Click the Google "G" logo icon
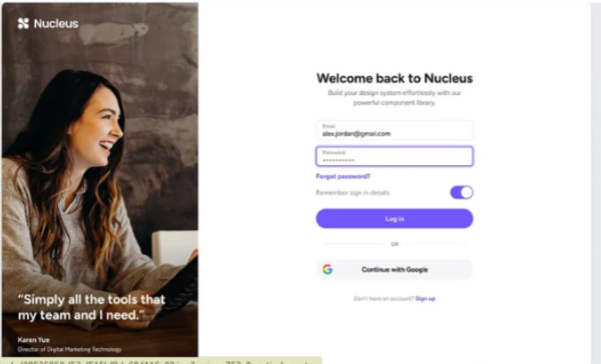The image size is (601, 364). tap(327, 269)
